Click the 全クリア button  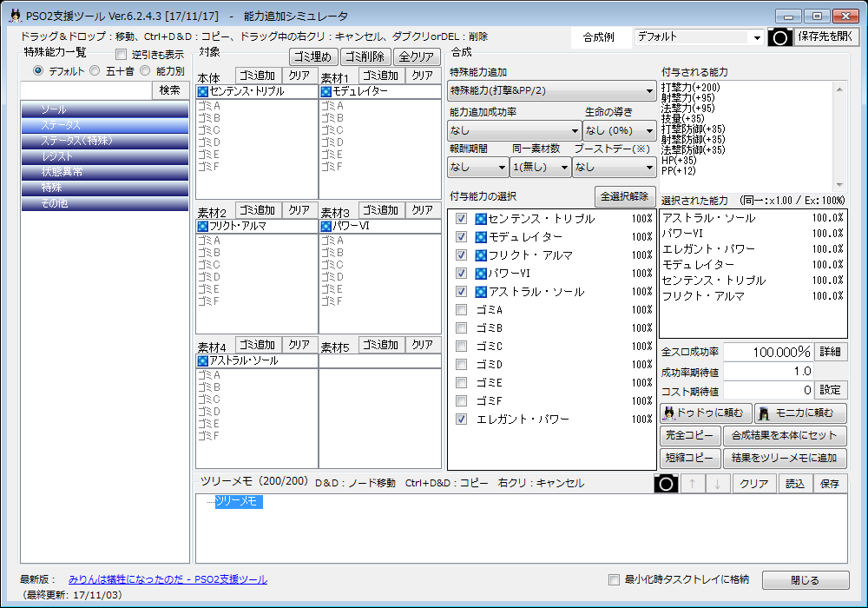[x=417, y=57]
